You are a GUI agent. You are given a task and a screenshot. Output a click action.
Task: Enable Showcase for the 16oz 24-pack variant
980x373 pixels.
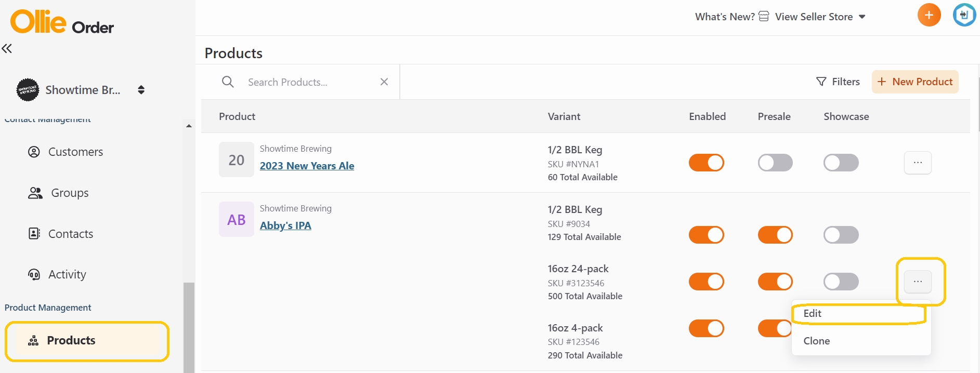click(x=841, y=282)
